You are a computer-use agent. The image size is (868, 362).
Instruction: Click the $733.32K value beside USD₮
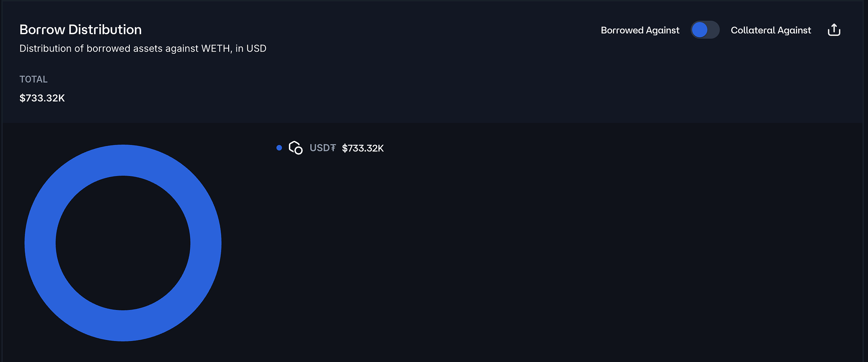pyautogui.click(x=363, y=148)
